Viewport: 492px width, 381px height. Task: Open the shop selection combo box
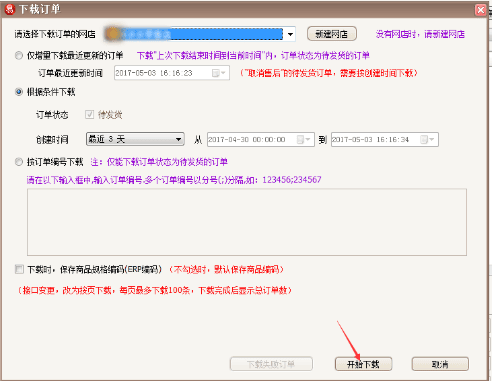[x=290, y=34]
